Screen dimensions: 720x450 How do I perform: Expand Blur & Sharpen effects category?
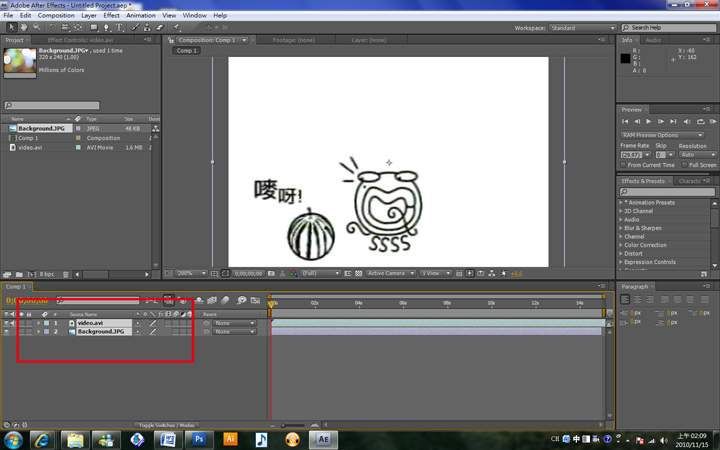(621, 228)
